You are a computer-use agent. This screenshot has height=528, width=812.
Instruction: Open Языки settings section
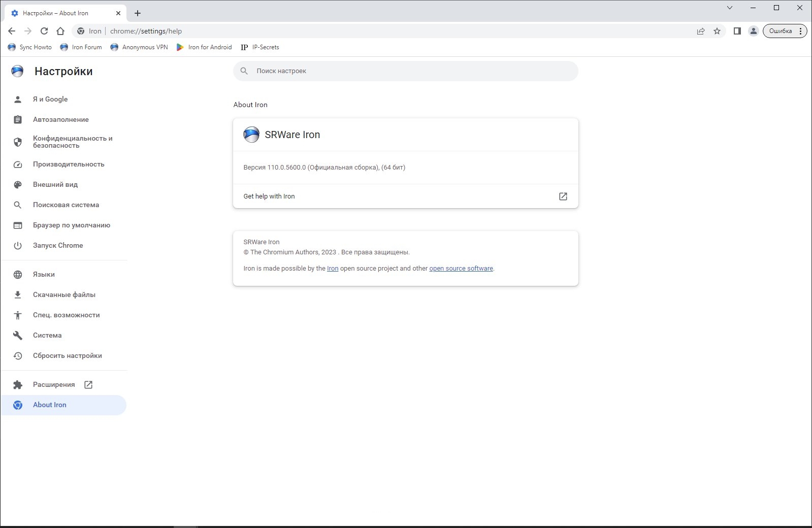click(63, 274)
